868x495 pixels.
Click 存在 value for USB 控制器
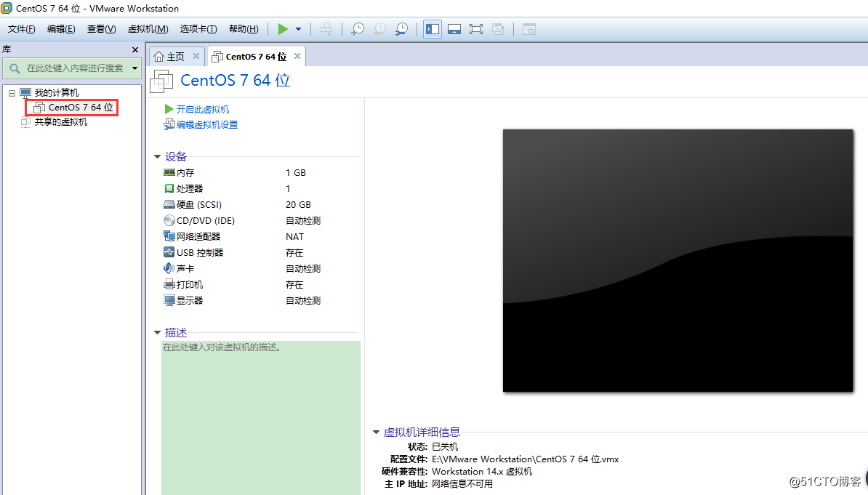[294, 252]
